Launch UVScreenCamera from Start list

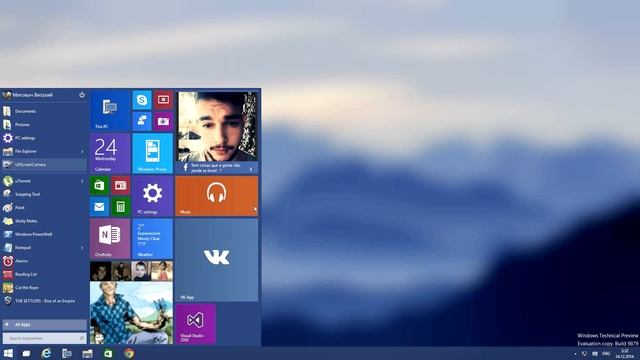click(x=44, y=164)
